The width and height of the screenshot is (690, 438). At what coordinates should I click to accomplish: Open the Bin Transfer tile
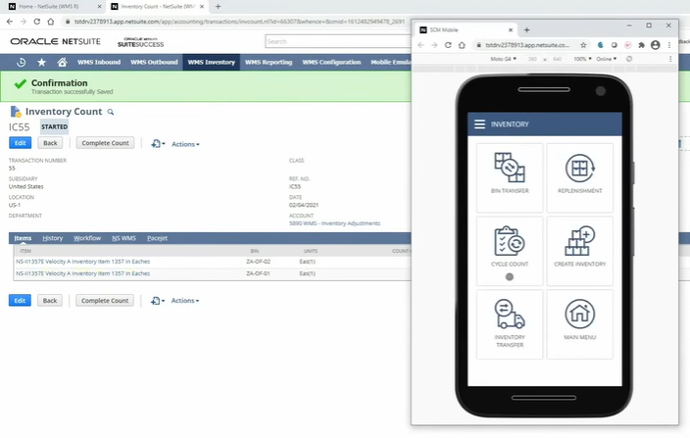509,177
